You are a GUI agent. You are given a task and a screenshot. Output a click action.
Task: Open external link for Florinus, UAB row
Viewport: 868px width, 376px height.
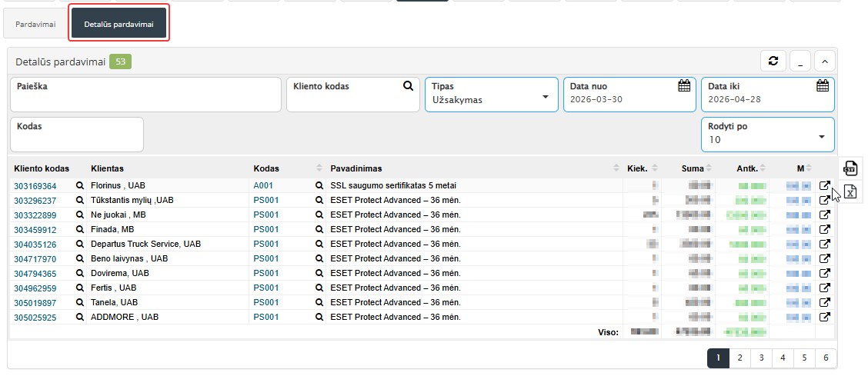pyautogui.click(x=825, y=186)
